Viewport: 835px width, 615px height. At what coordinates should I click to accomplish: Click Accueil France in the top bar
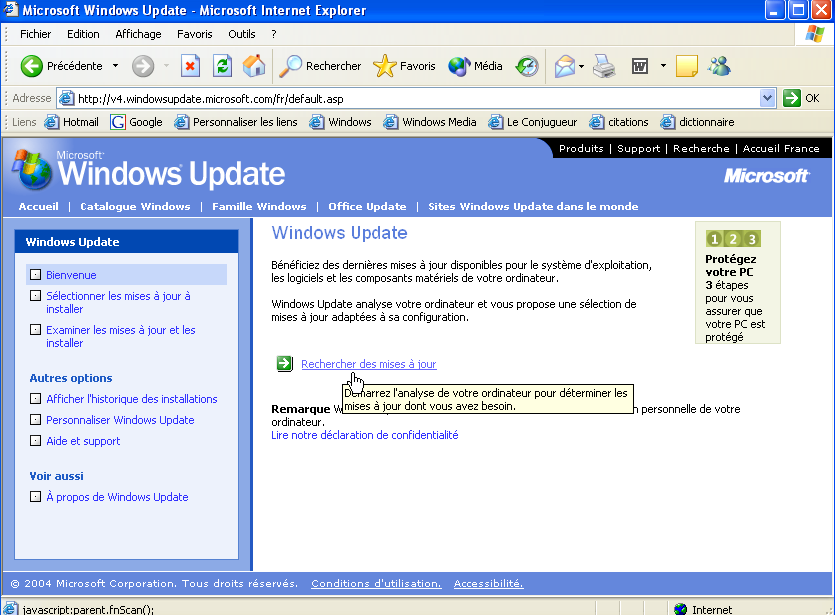[781, 149]
